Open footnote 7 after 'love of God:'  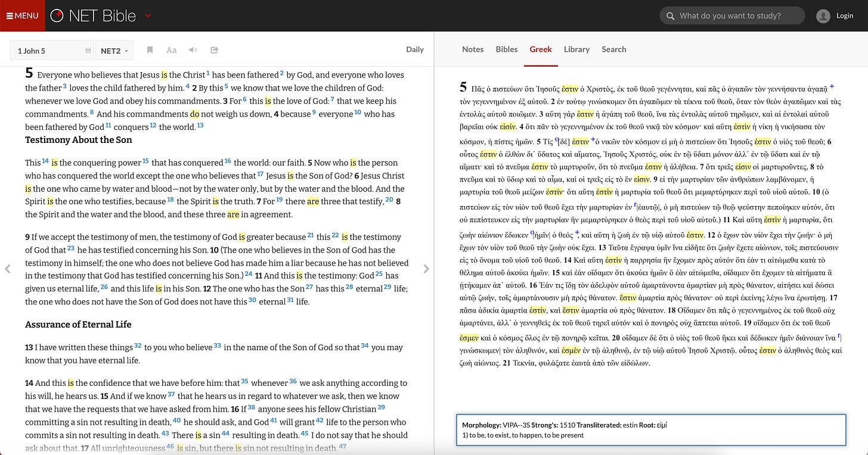(332, 99)
